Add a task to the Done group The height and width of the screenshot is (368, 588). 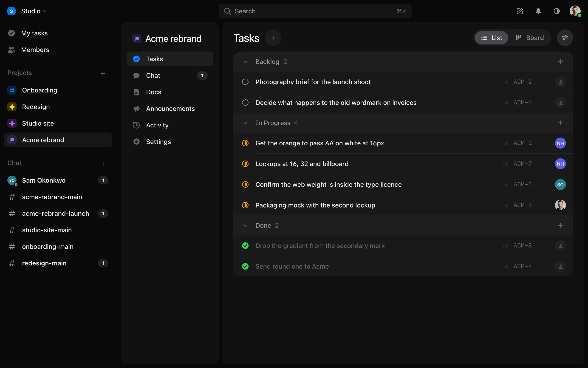[x=560, y=225]
